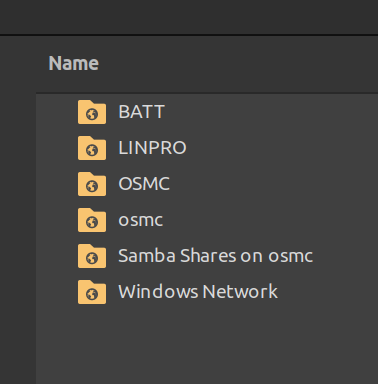
Task: Select the uppercase OSMC entry text
Action: (x=144, y=184)
